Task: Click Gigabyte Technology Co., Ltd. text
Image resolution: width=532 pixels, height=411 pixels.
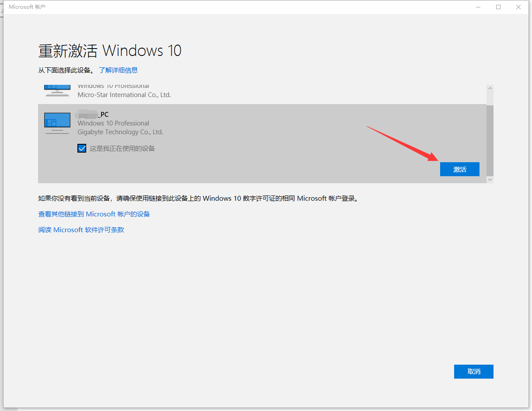Action: (120, 132)
